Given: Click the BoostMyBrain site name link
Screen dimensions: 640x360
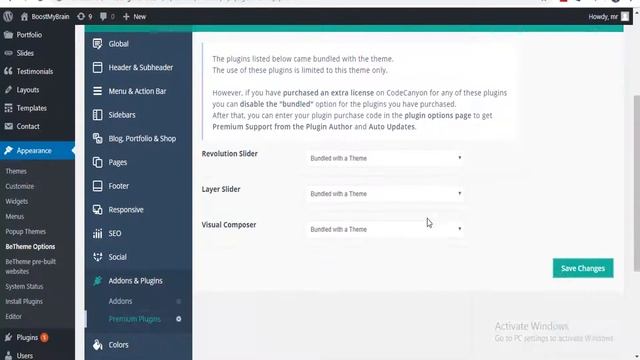Looking at the screenshot, I should 50,17.
